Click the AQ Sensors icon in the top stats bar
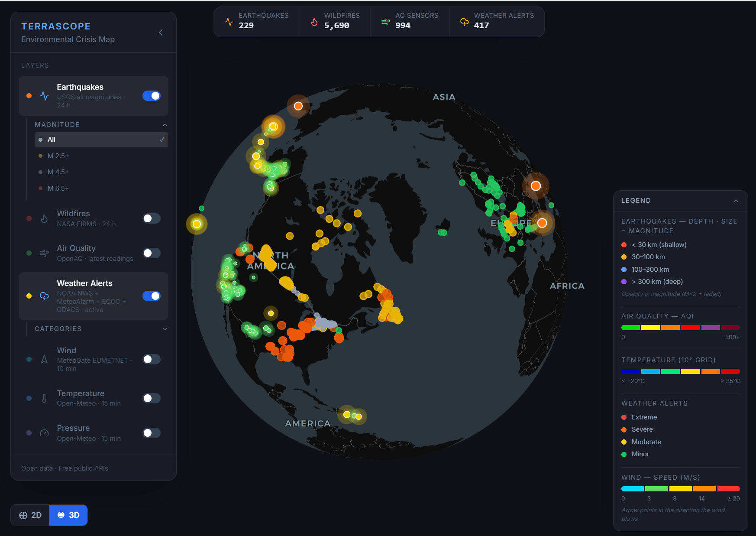756x536 pixels. [385, 21]
